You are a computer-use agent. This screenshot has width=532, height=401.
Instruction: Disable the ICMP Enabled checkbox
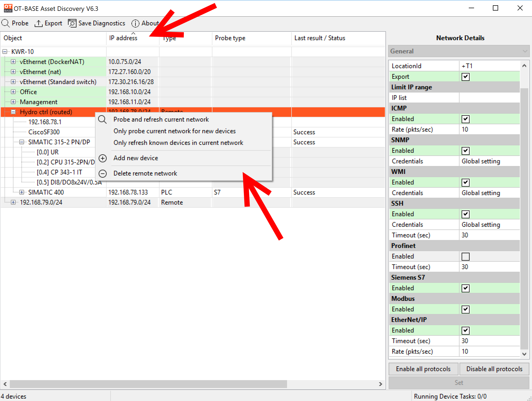[465, 119]
